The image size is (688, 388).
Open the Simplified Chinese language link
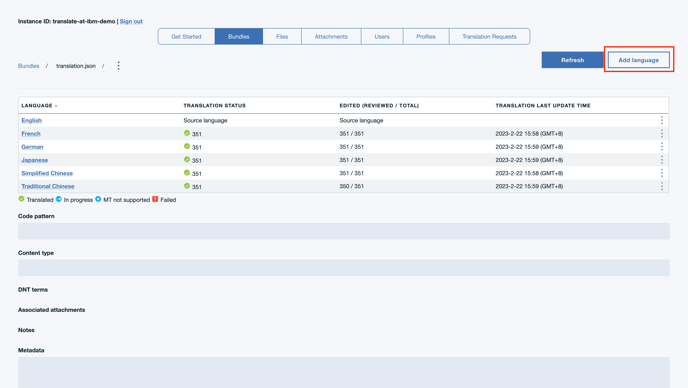click(47, 173)
